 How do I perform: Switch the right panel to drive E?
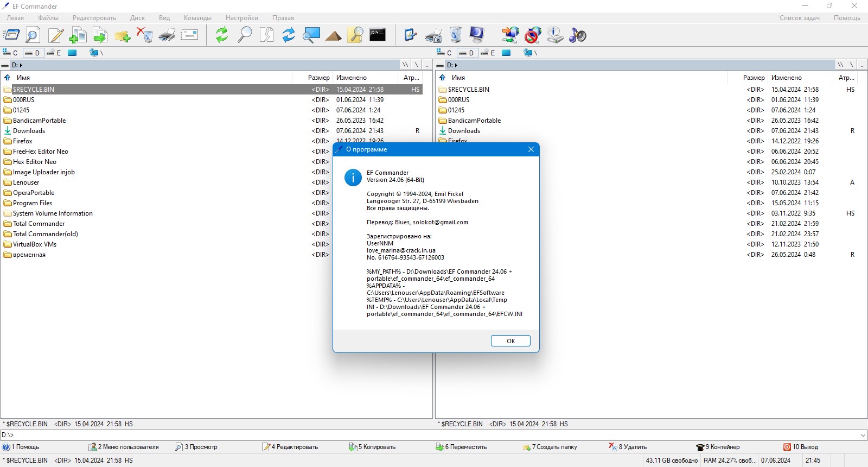(488, 53)
